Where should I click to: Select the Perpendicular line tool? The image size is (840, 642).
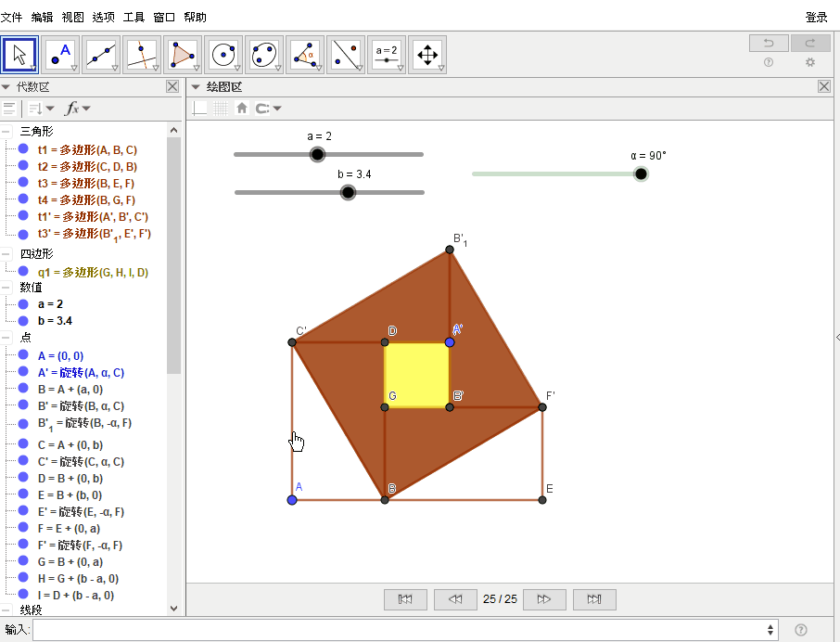click(x=142, y=55)
